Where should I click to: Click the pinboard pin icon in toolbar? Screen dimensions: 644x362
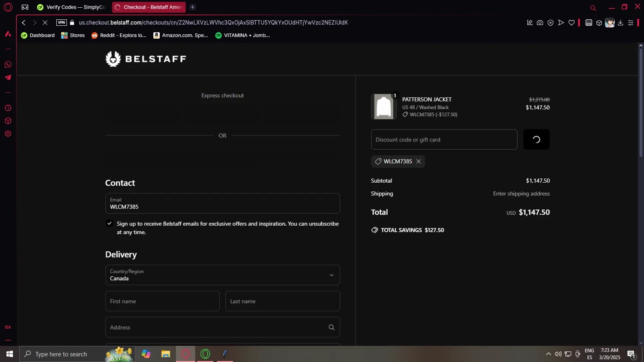coord(529,23)
